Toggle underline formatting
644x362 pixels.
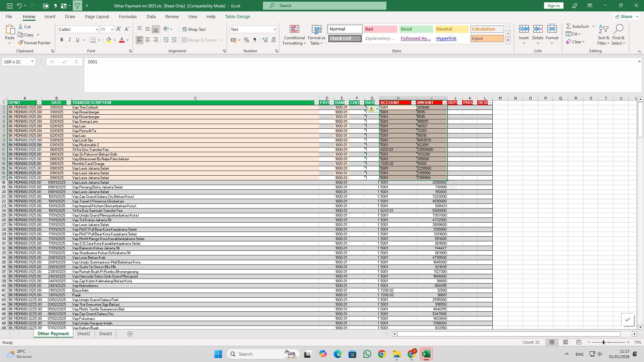click(77, 40)
